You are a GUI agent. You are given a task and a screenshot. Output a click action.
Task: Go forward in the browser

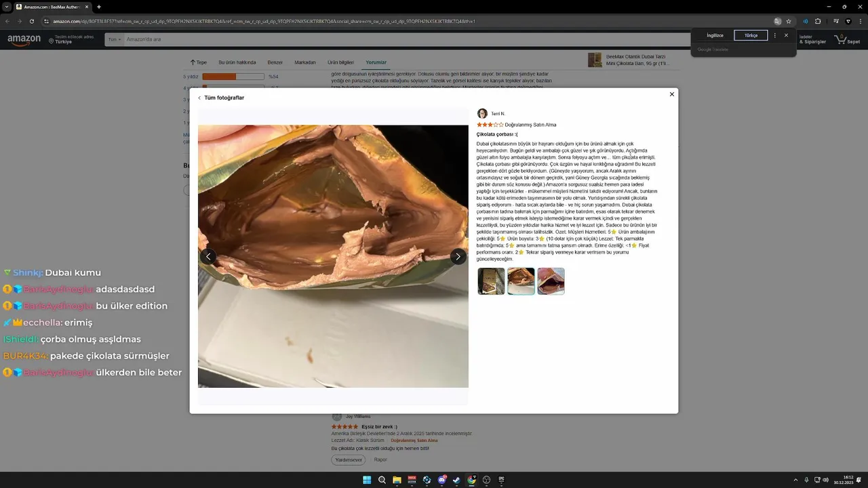pos(19,21)
